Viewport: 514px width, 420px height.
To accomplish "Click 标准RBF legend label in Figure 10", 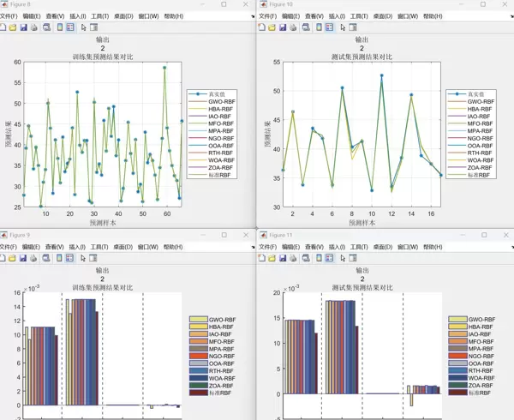I will (x=480, y=175).
